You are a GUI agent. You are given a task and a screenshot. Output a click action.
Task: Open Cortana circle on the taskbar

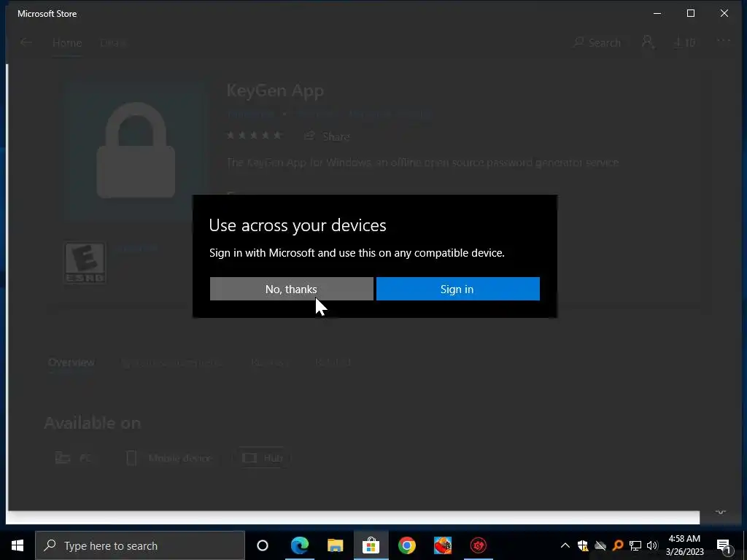click(x=263, y=545)
